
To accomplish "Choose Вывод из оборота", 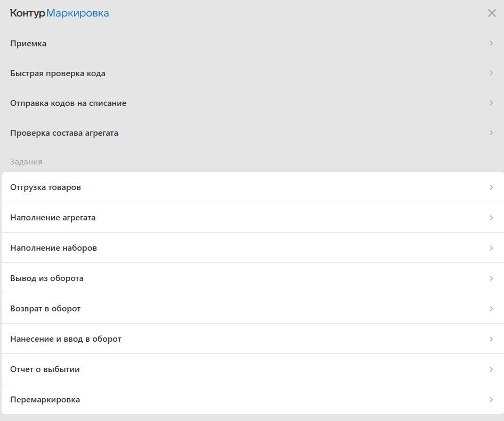I will (253, 278).
